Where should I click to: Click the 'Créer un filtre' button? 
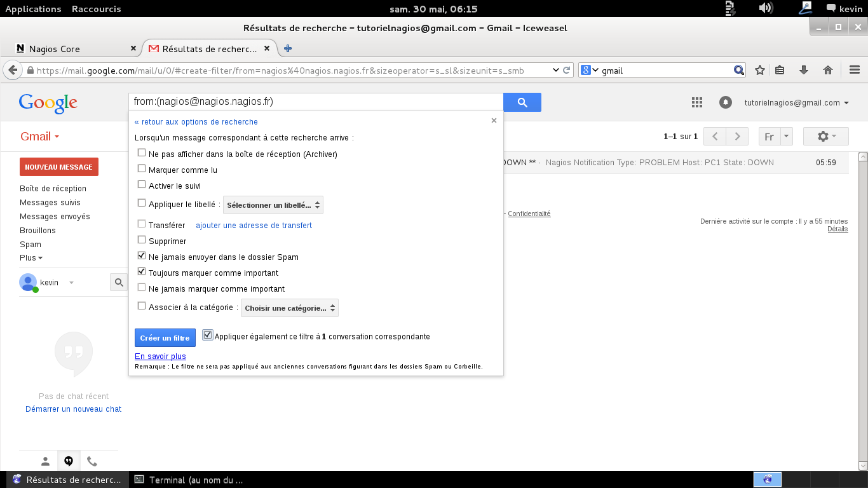(x=165, y=338)
